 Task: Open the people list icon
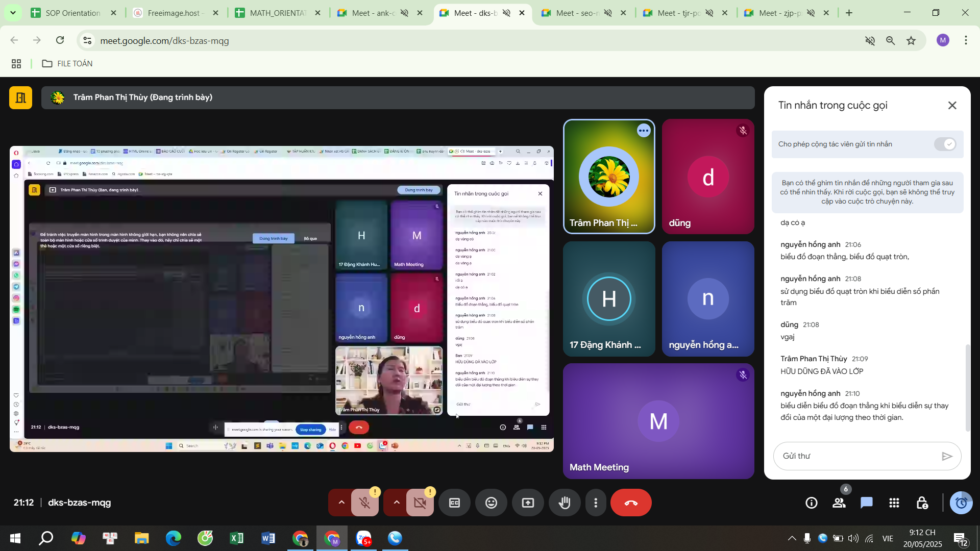(839, 503)
